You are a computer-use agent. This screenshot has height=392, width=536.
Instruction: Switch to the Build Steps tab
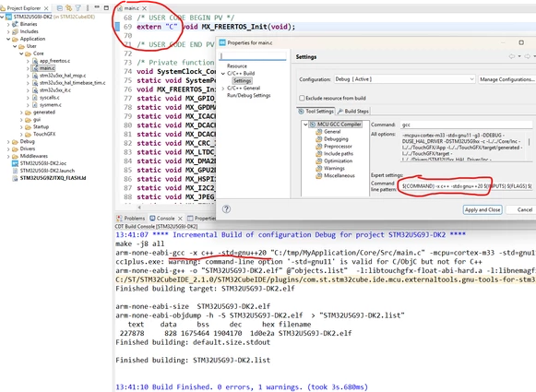(x=353, y=112)
